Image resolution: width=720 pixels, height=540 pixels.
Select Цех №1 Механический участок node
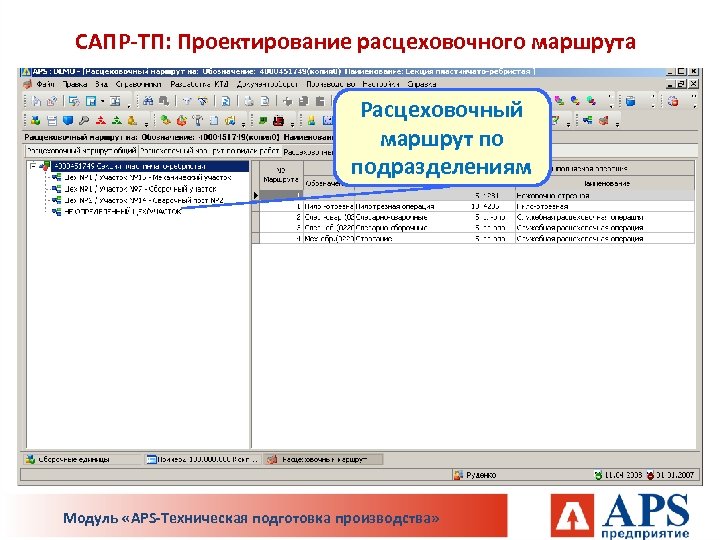(x=148, y=177)
